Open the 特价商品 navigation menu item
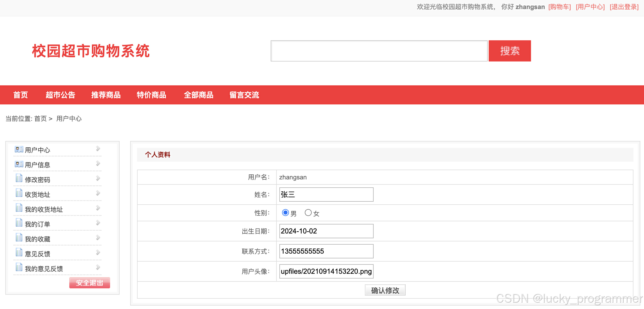 [151, 95]
